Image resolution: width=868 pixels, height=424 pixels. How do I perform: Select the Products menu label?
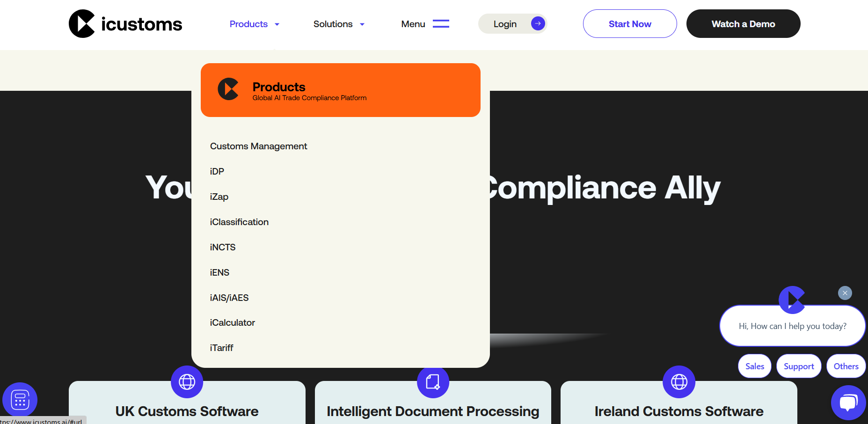tap(248, 24)
